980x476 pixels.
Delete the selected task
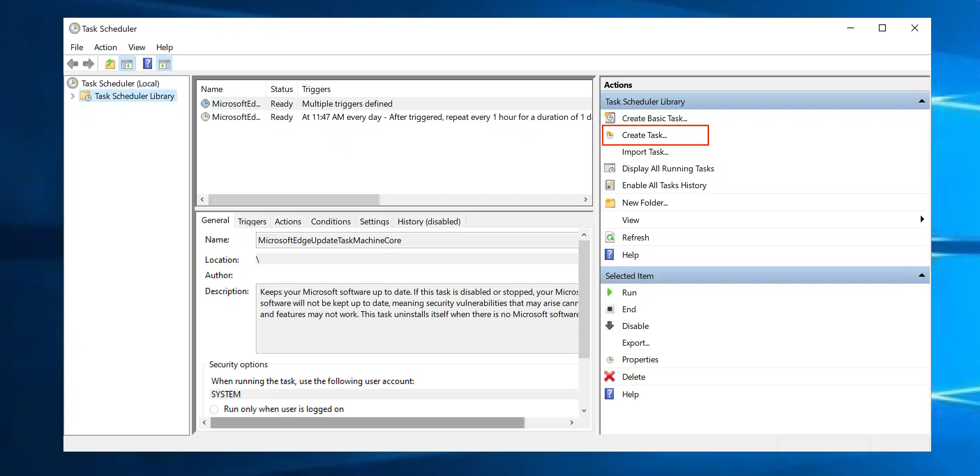[x=633, y=376]
